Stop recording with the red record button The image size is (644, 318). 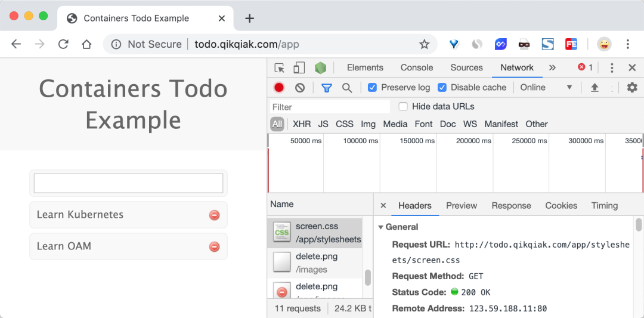[279, 88]
